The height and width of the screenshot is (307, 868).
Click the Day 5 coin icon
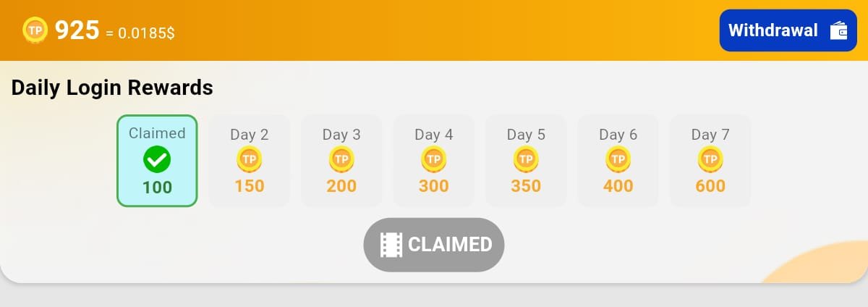click(x=526, y=159)
